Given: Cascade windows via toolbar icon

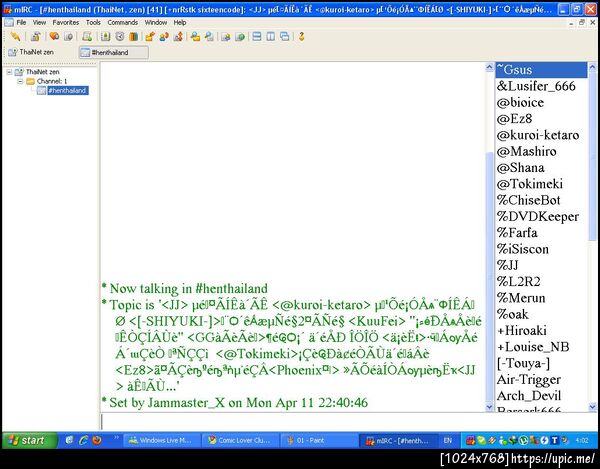Looking at the screenshot, I should (285, 37).
